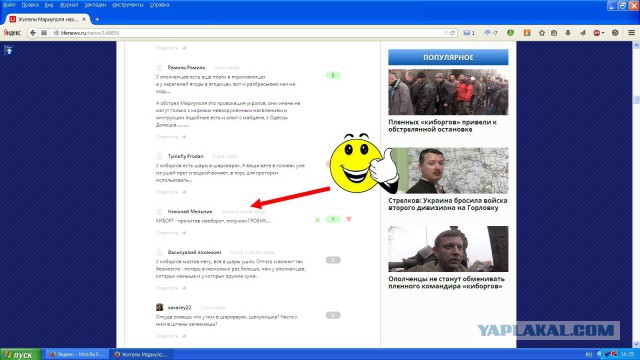Viewport: 640px width, 360px height.
Task: Open the bookmarks list clipboard icon
Action: 554,33
